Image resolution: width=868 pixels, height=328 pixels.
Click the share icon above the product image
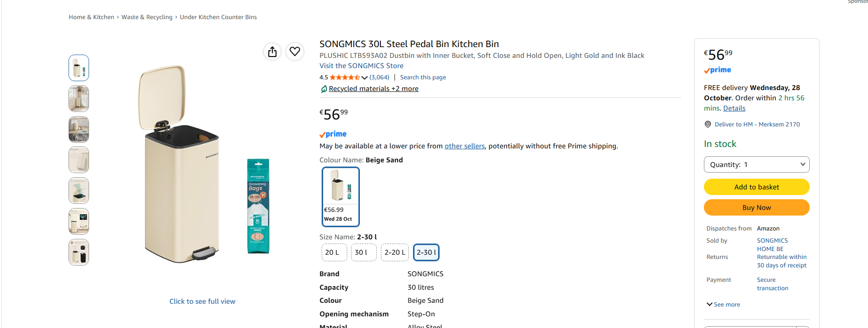tap(272, 52)
